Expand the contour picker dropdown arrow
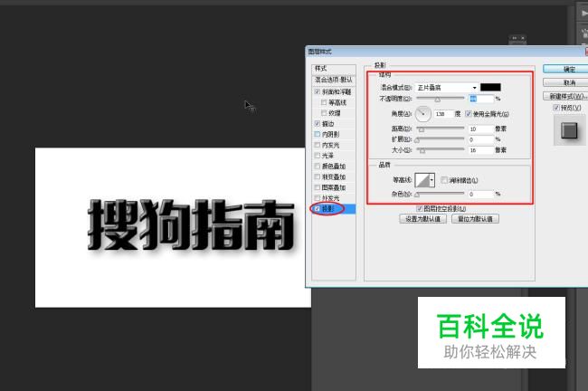Screen dimensions: 588x391 [432, 180]
